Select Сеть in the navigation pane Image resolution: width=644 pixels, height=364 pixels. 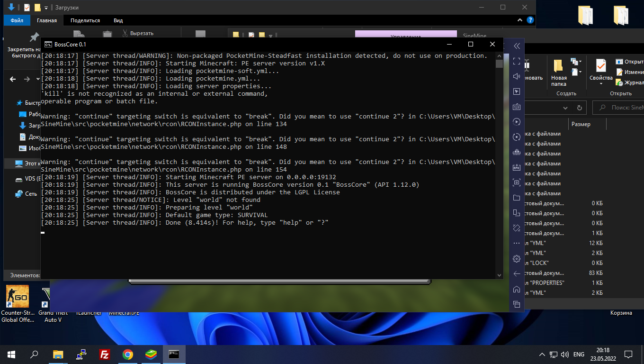26,194
